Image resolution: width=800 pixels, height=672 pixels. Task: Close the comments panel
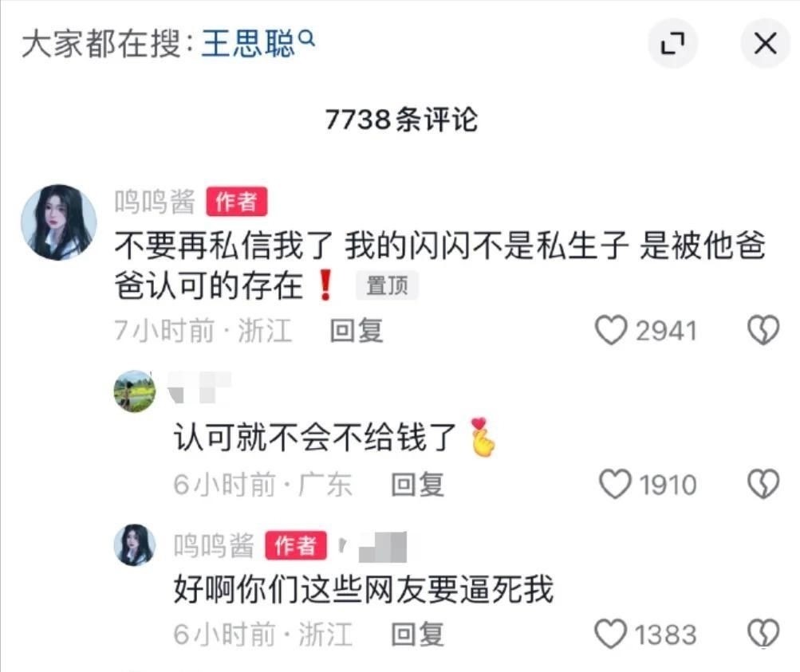[766, 43]
